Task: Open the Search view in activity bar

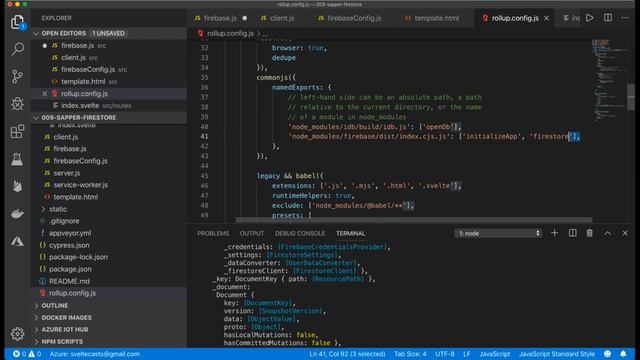Action: [x=17, y=49]
